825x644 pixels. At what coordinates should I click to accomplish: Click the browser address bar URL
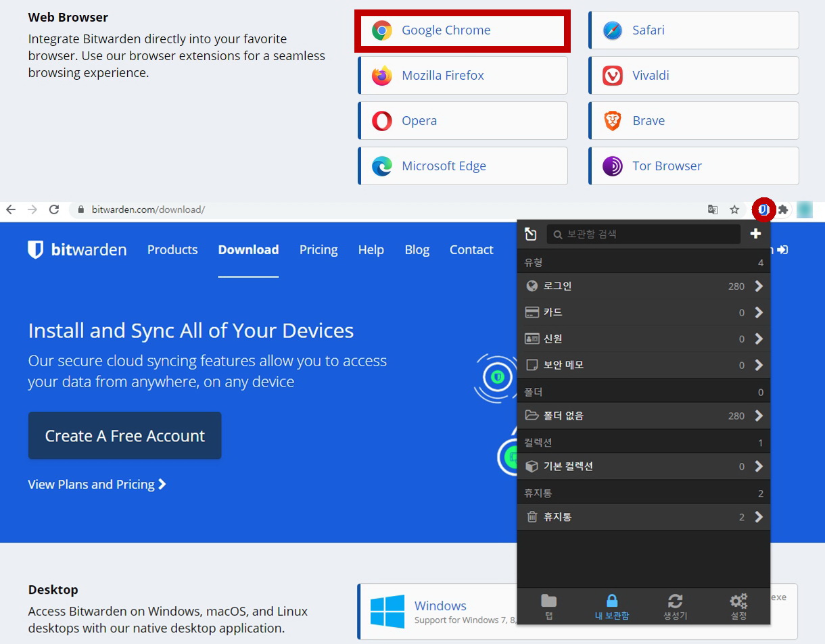(x=148, y=209)
